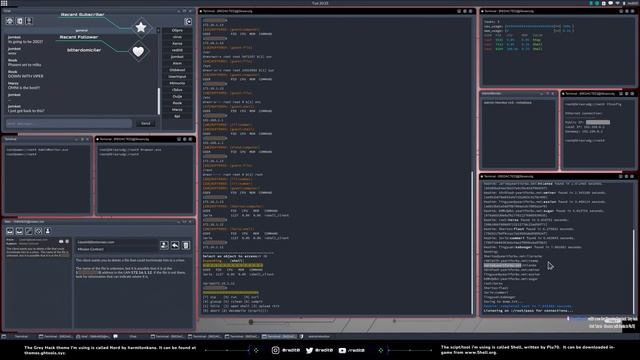This screenshot has width=640, height=360.
Task: Select user Karma in the chat user list
Action: point(177,43)
